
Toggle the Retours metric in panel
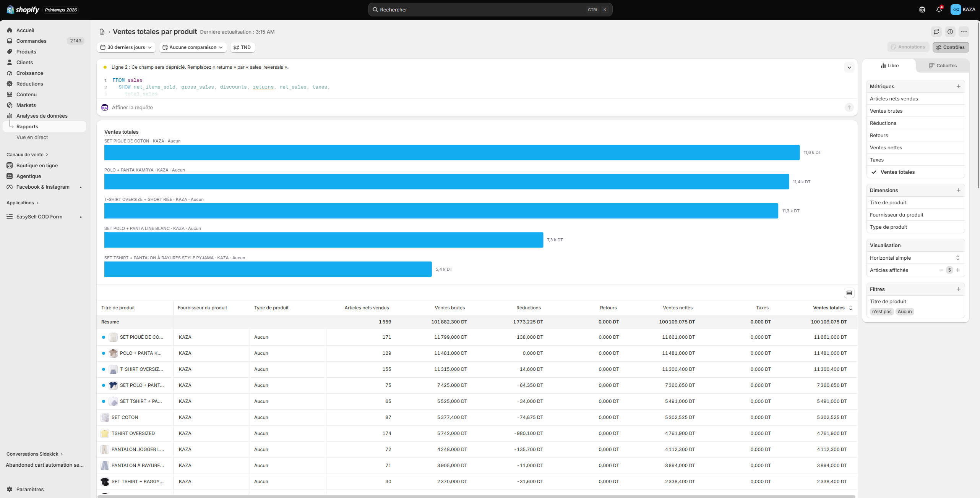click(x=916, y=135)
